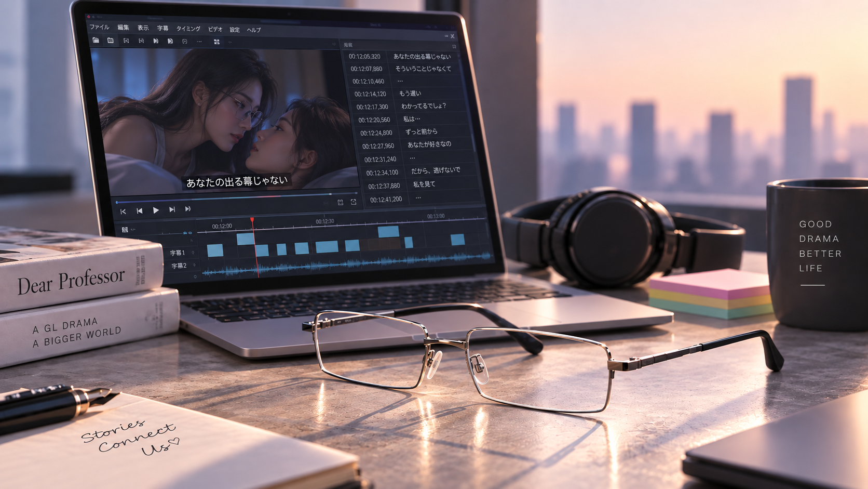Click the next subtitle playback button
868x489 pixels.
click(x=172, y=209)
